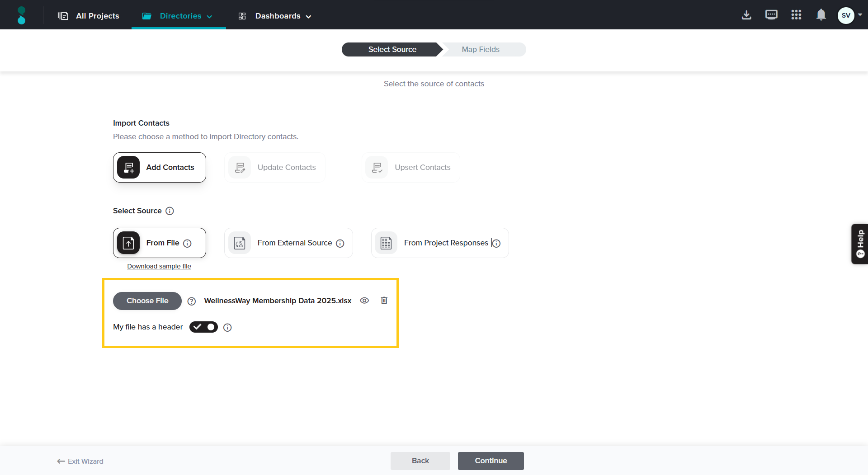868x475 pixels.
Task: Open the SV user account menu
Action: [849, 15]
